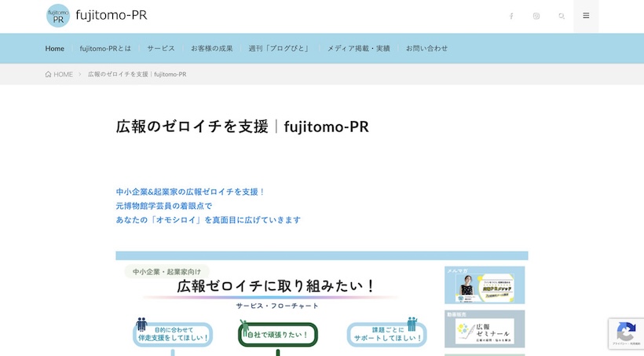Click the home icon in breadcrumb
The height and width of the screenshot is (356, 644).
(48, 75)
